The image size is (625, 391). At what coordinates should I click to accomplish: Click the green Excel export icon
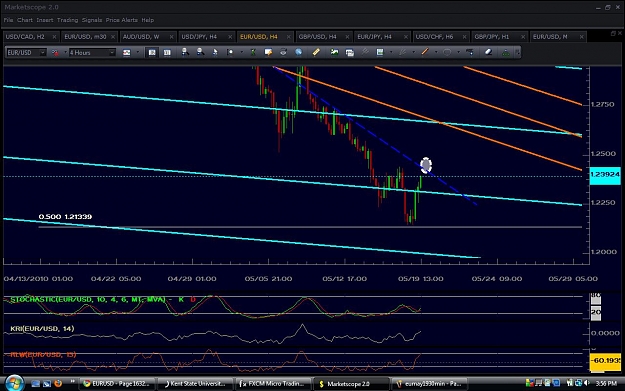coord(253,52)
